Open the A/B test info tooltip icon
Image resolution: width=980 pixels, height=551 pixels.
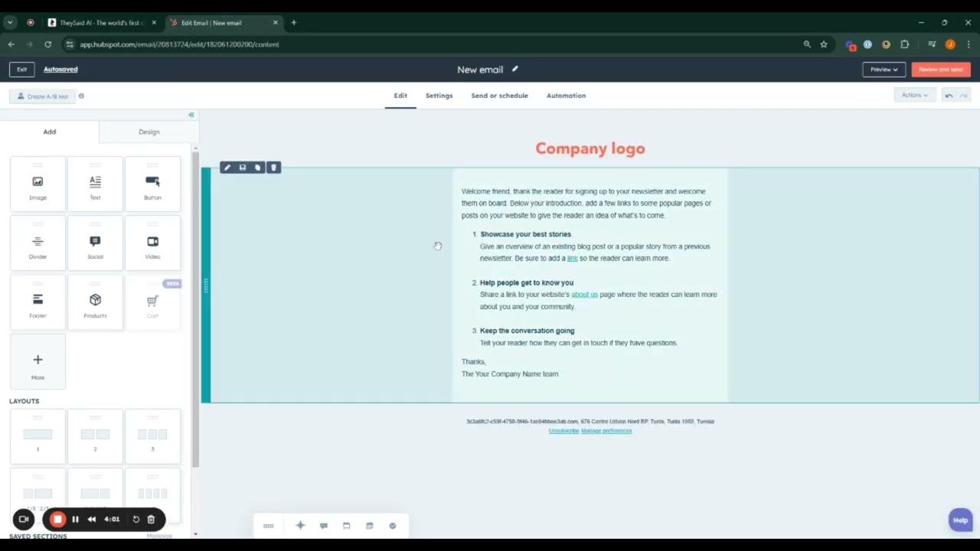click(81, 96)
